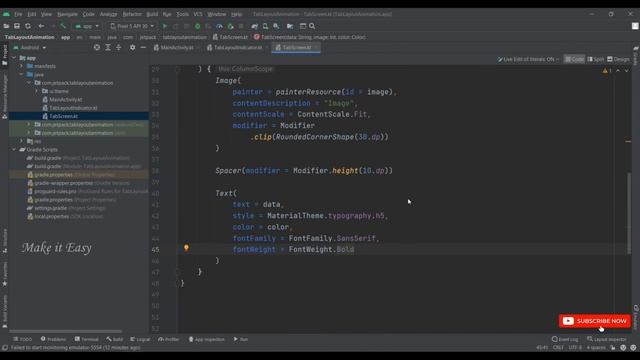Screen dimensions: 640x360
Task: Collapse the java folder
Action: 22,74
